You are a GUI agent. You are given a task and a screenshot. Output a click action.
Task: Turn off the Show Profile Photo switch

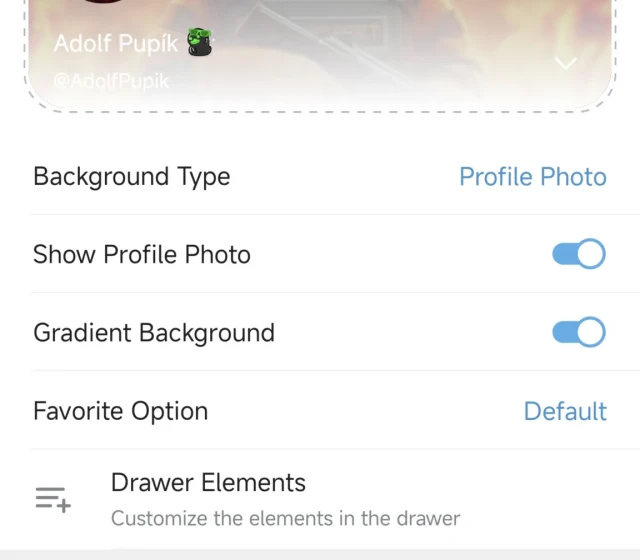coord(578,254)
